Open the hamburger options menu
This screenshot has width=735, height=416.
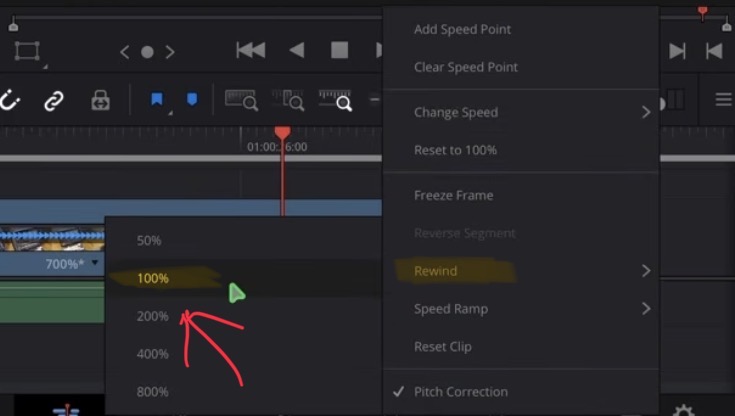pyautogui.click(x=723, y=99)
